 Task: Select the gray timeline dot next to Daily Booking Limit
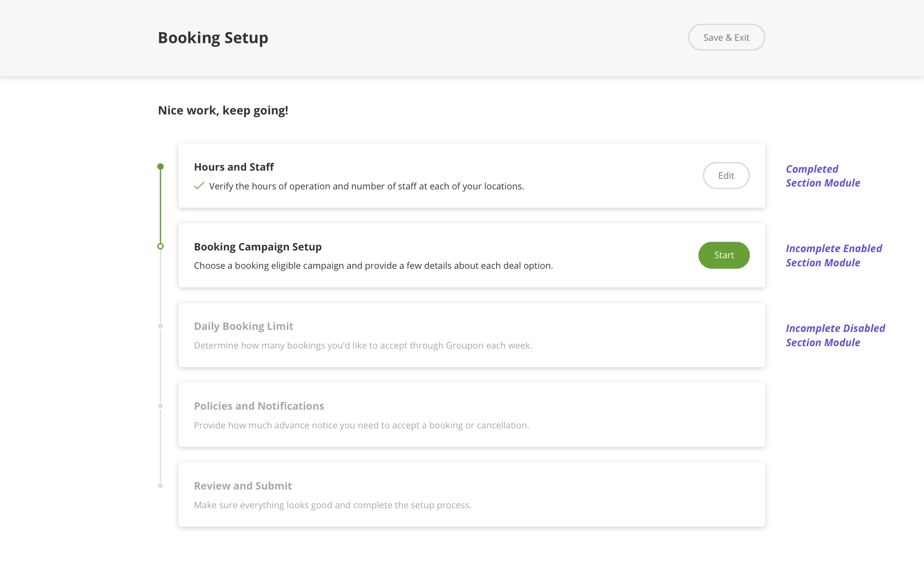pyautogui.click(x=160, y=326)
